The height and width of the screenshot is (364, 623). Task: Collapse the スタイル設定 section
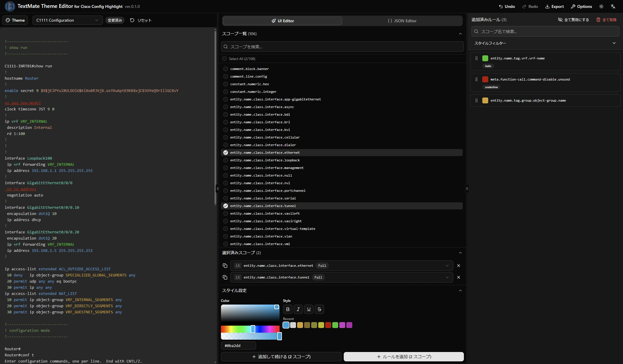click(x=460, y=290)
